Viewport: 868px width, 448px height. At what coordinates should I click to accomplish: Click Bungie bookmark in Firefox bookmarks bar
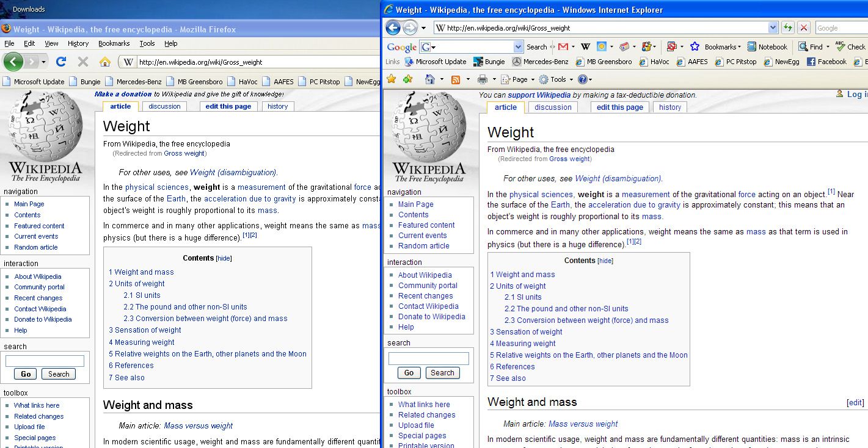point(84,81)
